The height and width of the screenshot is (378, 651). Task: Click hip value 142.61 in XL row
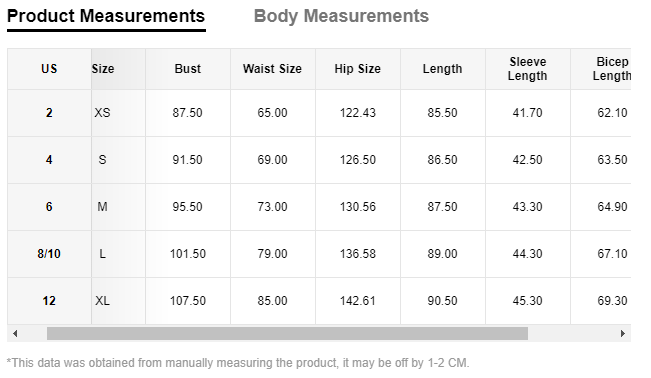pos(357,301)
